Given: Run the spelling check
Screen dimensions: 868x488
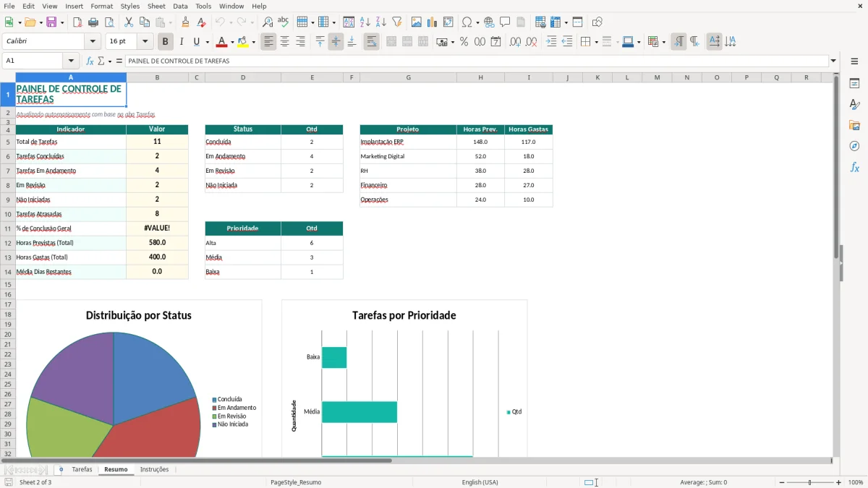Looking at the screenshot, I should click(284, 22).
